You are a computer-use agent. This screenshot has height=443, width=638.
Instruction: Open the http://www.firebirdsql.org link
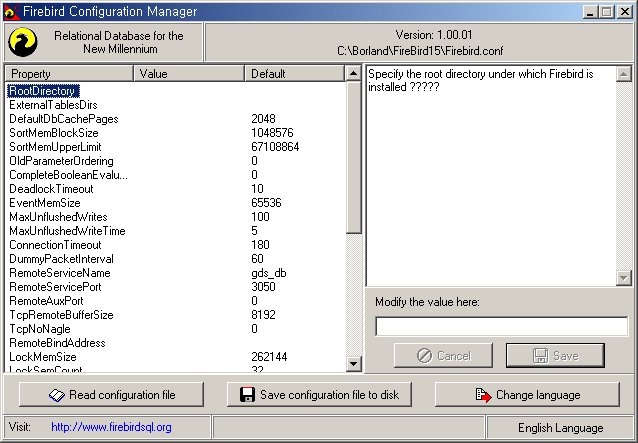pos(111,427)
